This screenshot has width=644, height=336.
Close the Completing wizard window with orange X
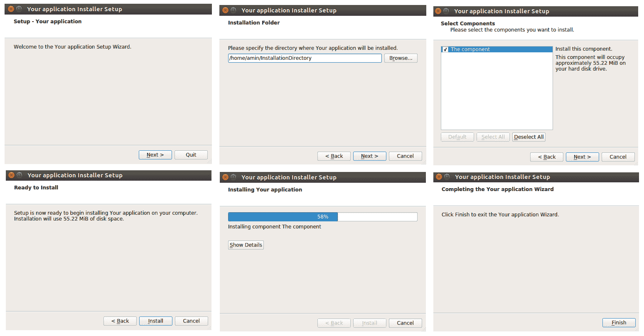(438, 177)
